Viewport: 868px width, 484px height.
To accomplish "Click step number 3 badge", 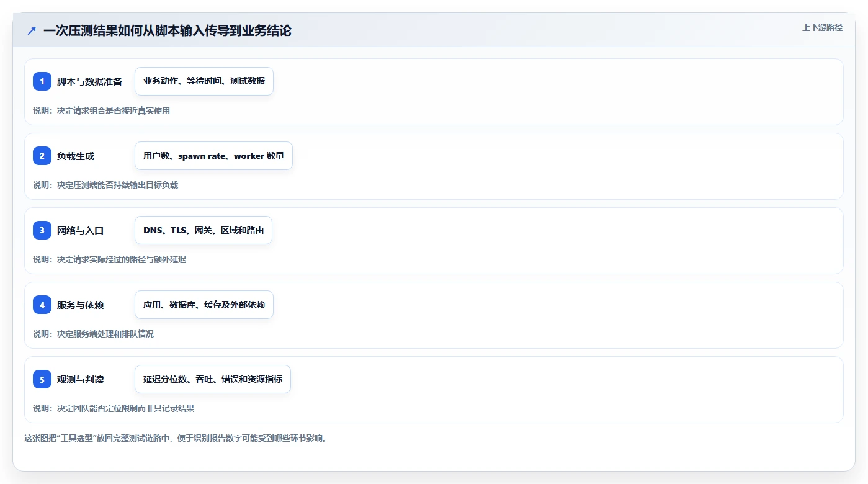I will click(42, 230).
